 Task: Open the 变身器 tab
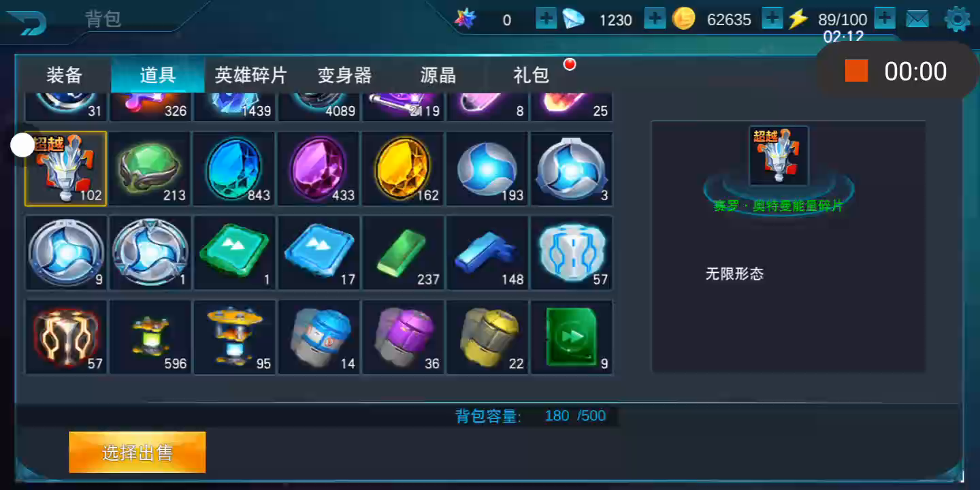coord(344,75)
